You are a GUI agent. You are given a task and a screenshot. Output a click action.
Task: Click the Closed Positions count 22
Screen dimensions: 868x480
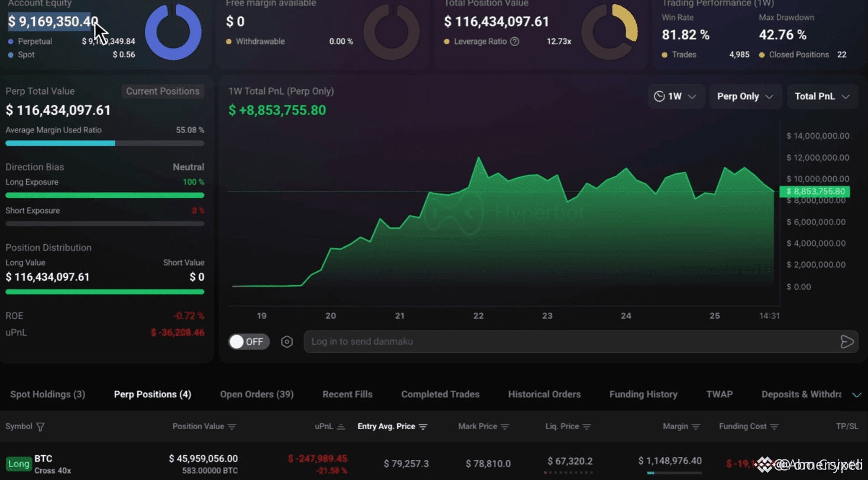coord(841,54)
